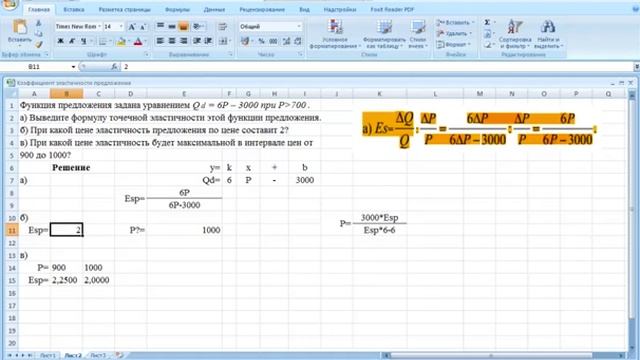
Task: Increase font size with the large A icon
Action: [132, 27]
